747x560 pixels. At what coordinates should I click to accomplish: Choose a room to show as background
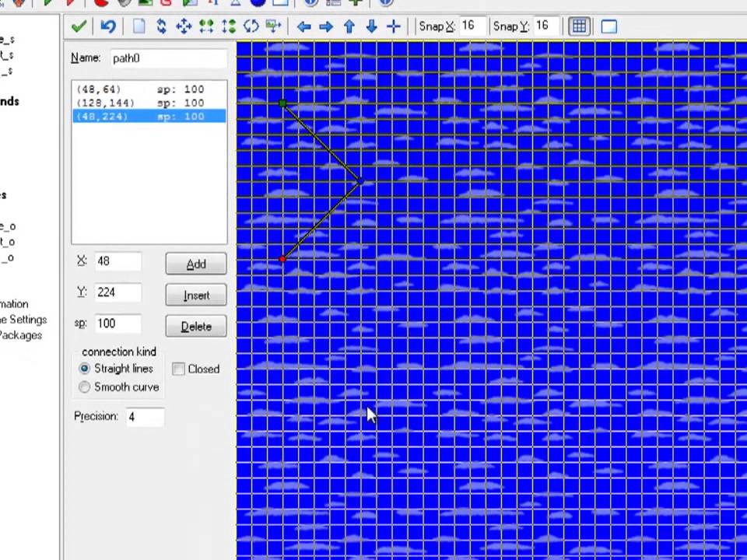point(608,26)
